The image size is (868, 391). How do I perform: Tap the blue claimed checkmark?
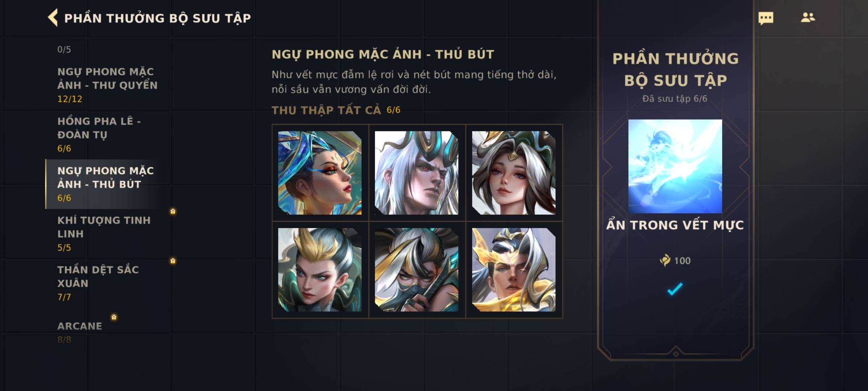coord(675,289)
